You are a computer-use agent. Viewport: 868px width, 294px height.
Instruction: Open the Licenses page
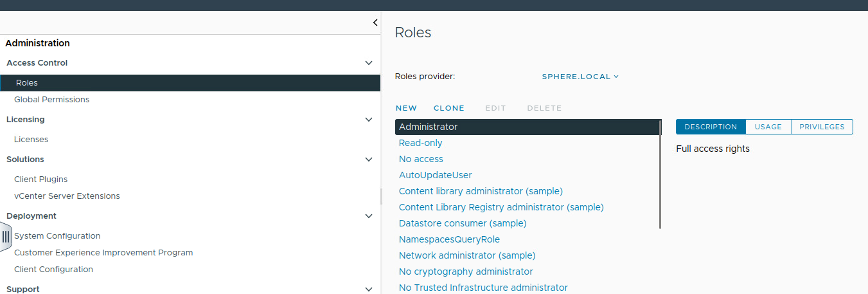[x=31, y=140]
